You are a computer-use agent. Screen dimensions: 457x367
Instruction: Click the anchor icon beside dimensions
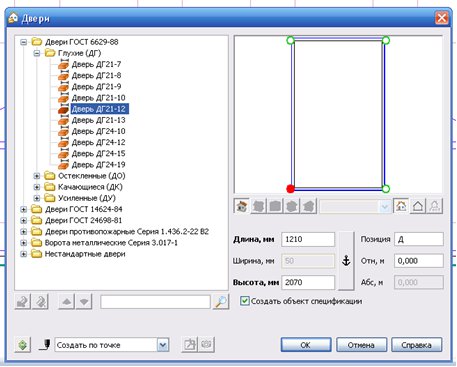point(346,261)
